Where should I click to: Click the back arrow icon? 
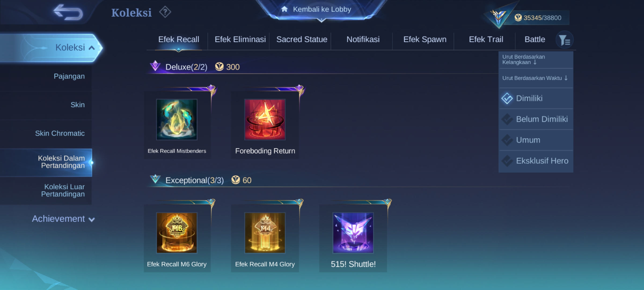(68, 12)
